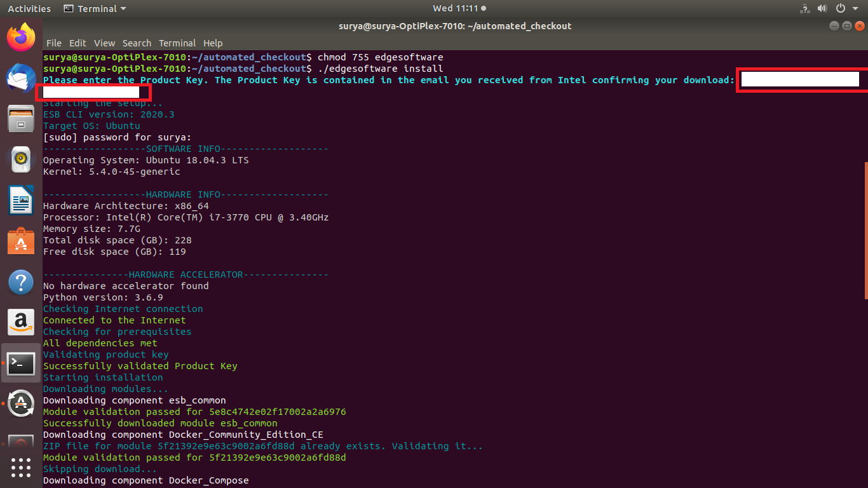The image size is (868, 488).
Task: Click the 'Validating product key' line
Action: pyautogui.click(x=106, y=355)
